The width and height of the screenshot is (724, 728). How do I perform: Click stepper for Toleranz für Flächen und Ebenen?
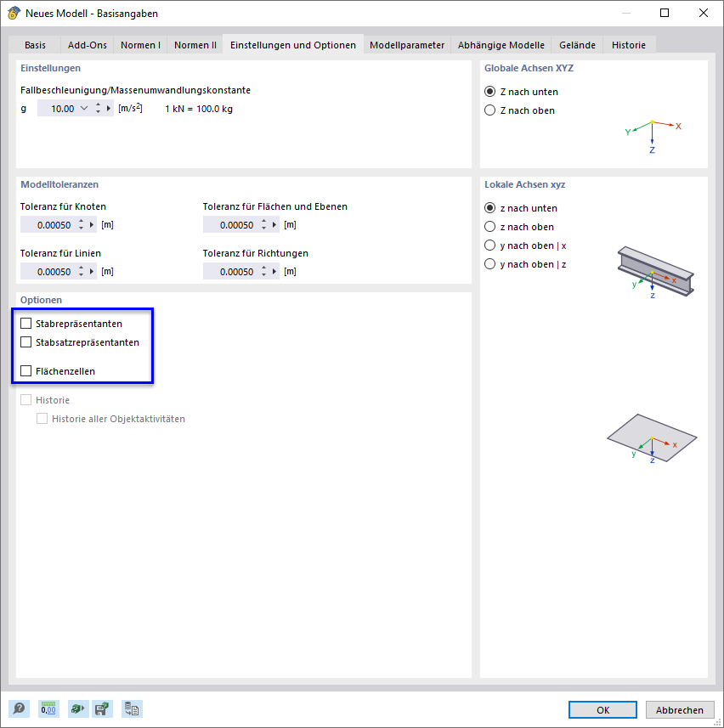263,225
